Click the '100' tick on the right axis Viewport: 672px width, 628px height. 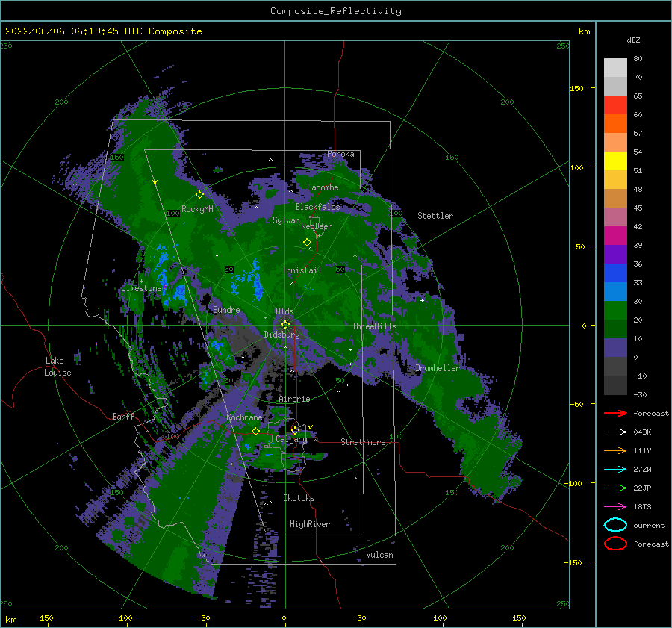(576, 167)
